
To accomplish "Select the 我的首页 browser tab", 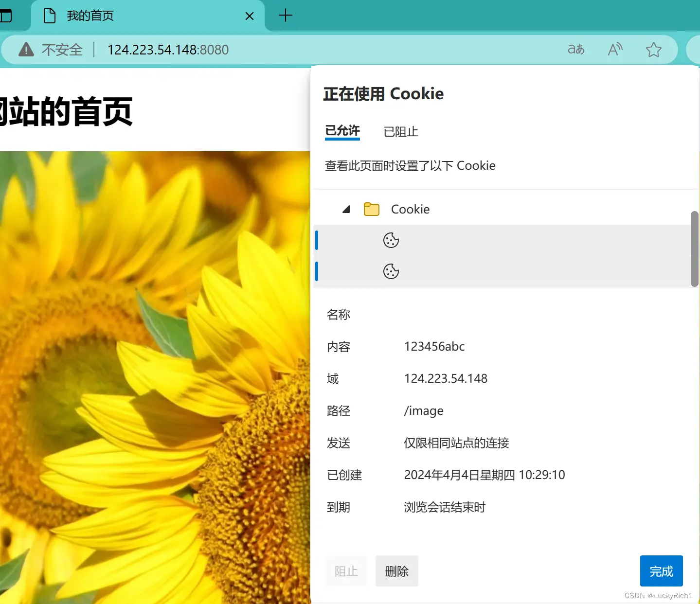I will (x=148, y=16).
